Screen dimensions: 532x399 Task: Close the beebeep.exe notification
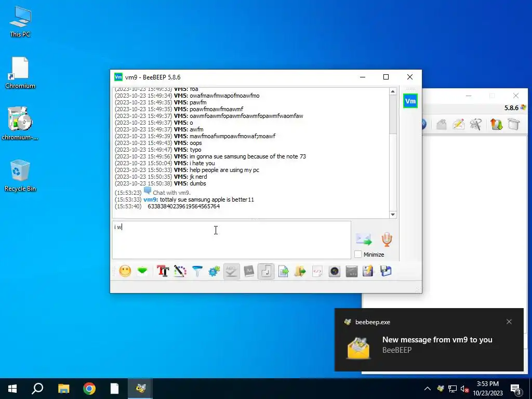[x=509, y=322]
